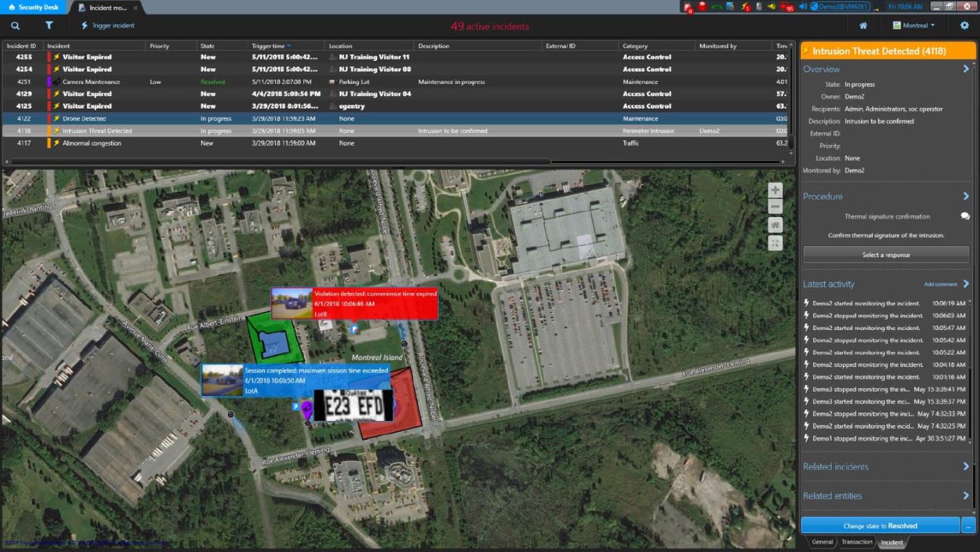The width and height of the screenshot is (980, 552).
Task: Zoom in on the map with the plus icon
Action: coord(775,190)
